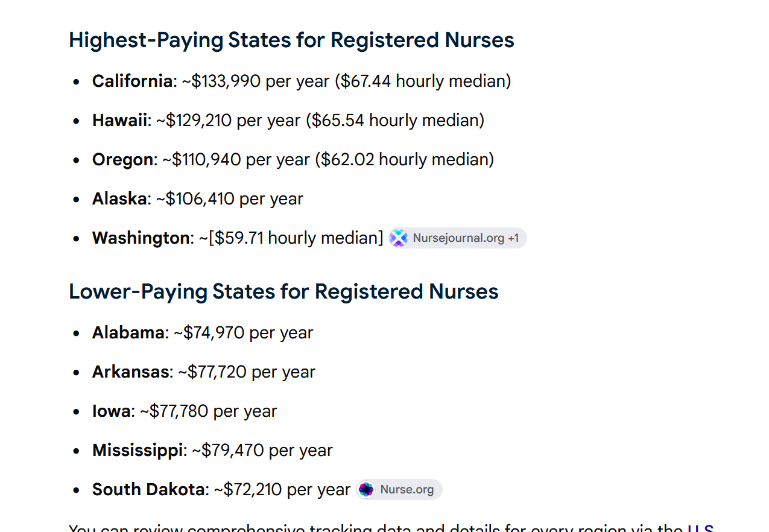The image size is (769, 532).
Task: Click the Alabama state name
Action: [128, 332]
